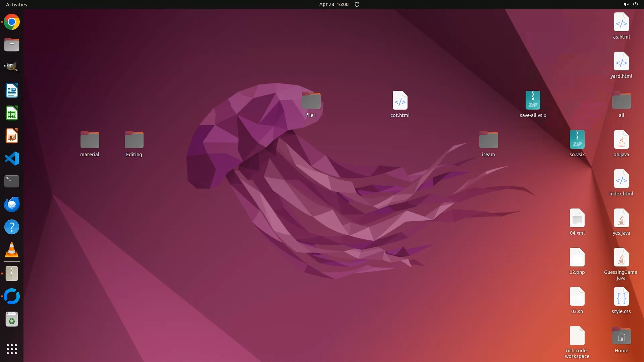Select the Home folder icon

point(621,336)
